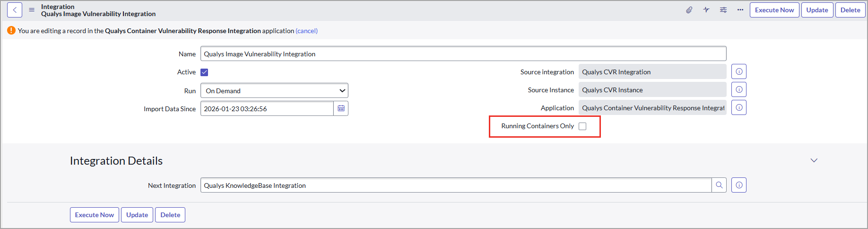Click the bottom Delete button

click(170, 215)
